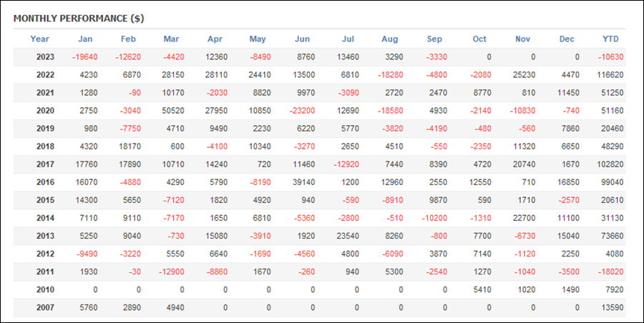The image size is (644, 323).
Task: Click the YTD column header
Action: pos(610,39)
